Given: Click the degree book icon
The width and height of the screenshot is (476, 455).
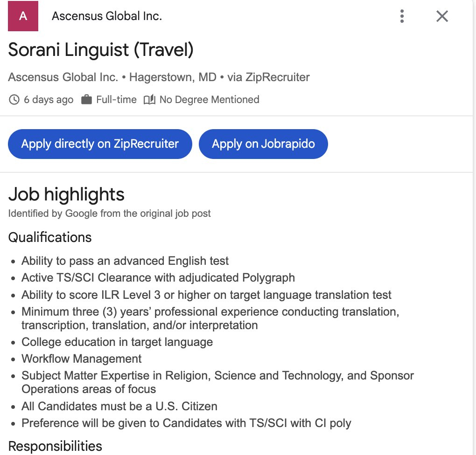Looking at the screenshot, I should pos(149,100).
